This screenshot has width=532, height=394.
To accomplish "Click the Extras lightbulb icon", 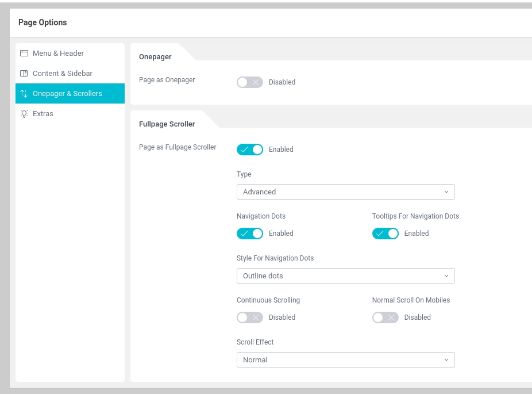I will point(24,114).
